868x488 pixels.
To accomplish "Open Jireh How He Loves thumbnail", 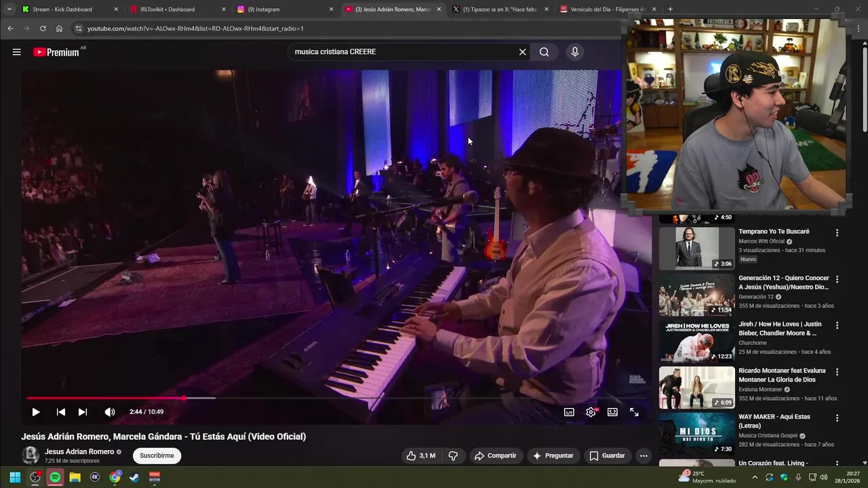I will (696, 341).
